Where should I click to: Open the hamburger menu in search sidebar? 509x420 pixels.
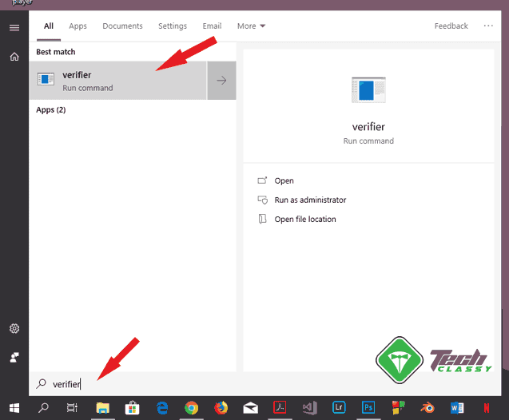[14, 28]
